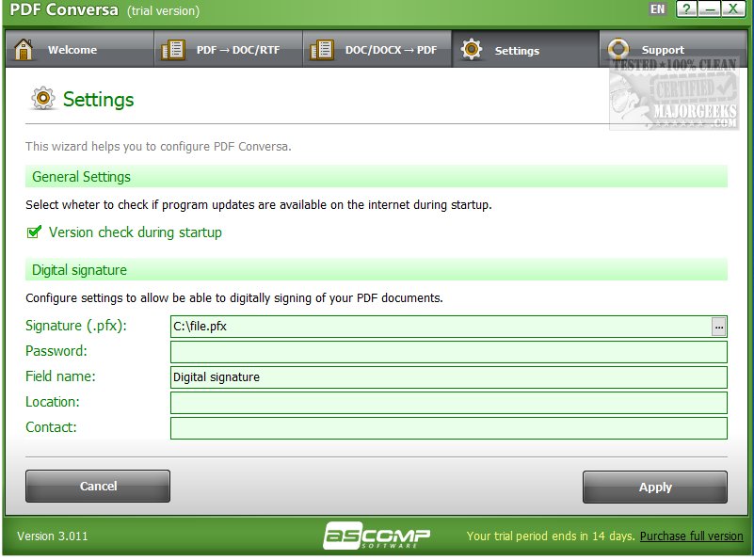The width and height of the screenshot is (754, 560).
Task: Click the gear icon on Settings tab
Action: (472, 50)
